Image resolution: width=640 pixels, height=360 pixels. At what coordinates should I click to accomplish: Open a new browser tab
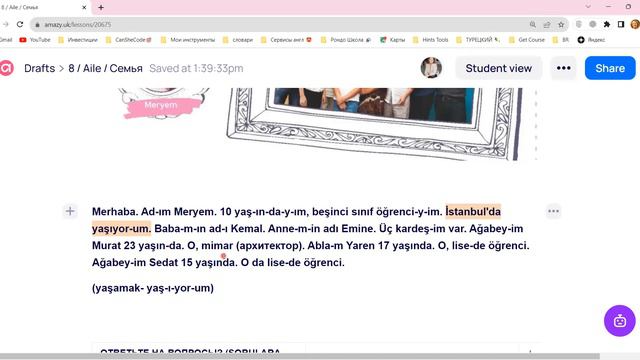(x=101, y=7)
